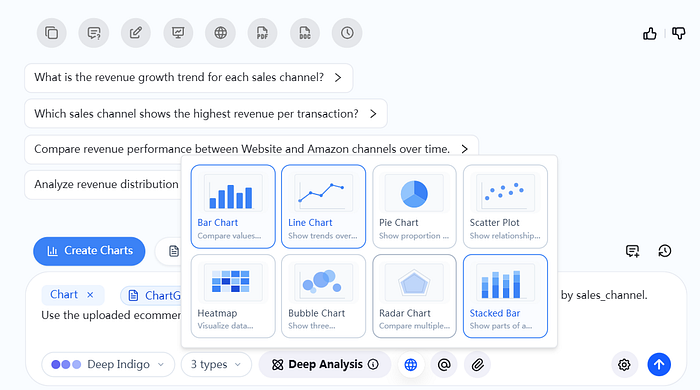Click the ask follow-up question icon
The image size is (700, 390).
click(94, 33)
